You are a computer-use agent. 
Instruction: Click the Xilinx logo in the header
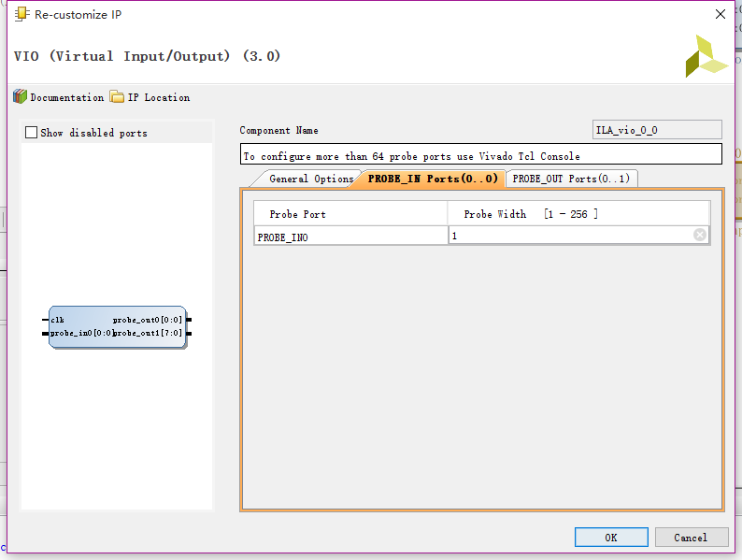pos(706,56)
